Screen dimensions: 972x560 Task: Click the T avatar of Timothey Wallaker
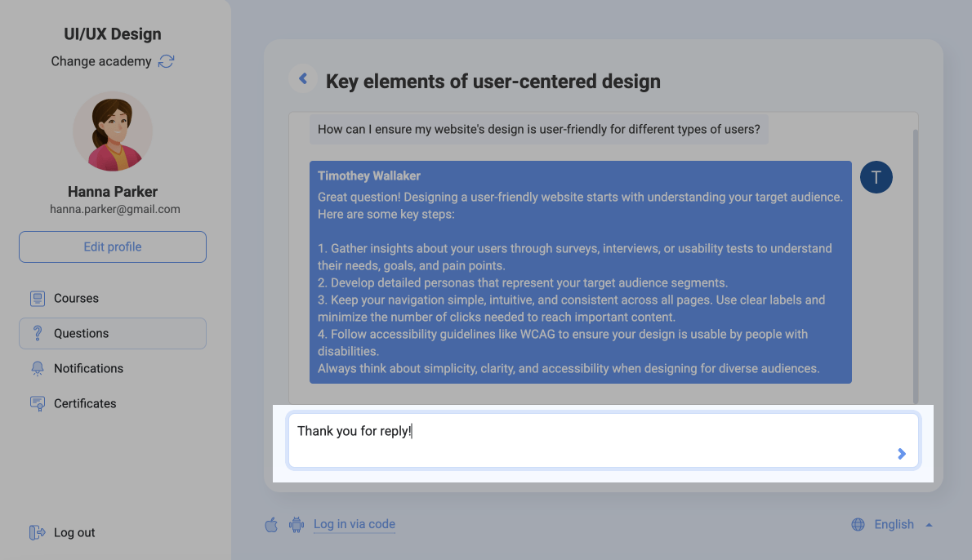click(876, 177)
